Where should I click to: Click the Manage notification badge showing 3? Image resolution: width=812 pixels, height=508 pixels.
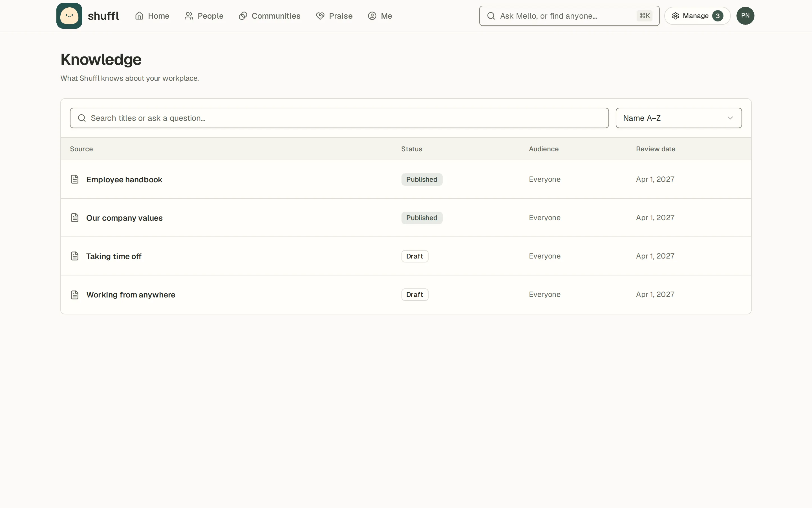tap(718, 16)
